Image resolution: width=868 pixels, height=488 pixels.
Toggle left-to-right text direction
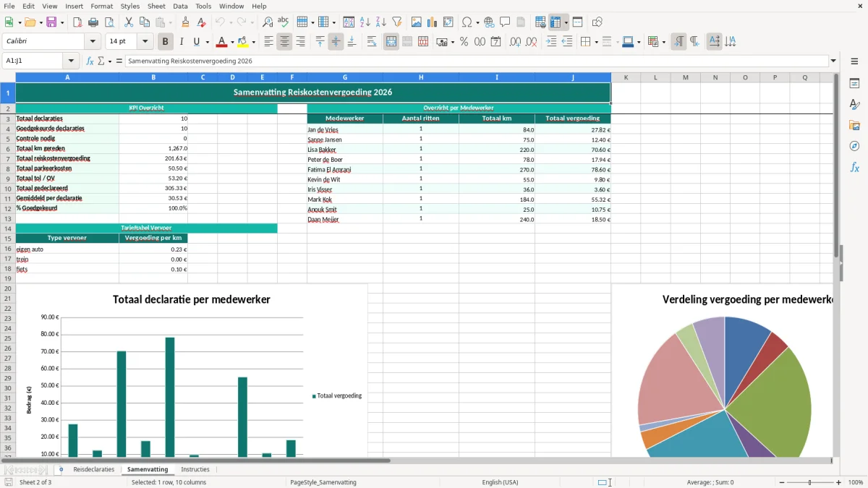point(678,42)
